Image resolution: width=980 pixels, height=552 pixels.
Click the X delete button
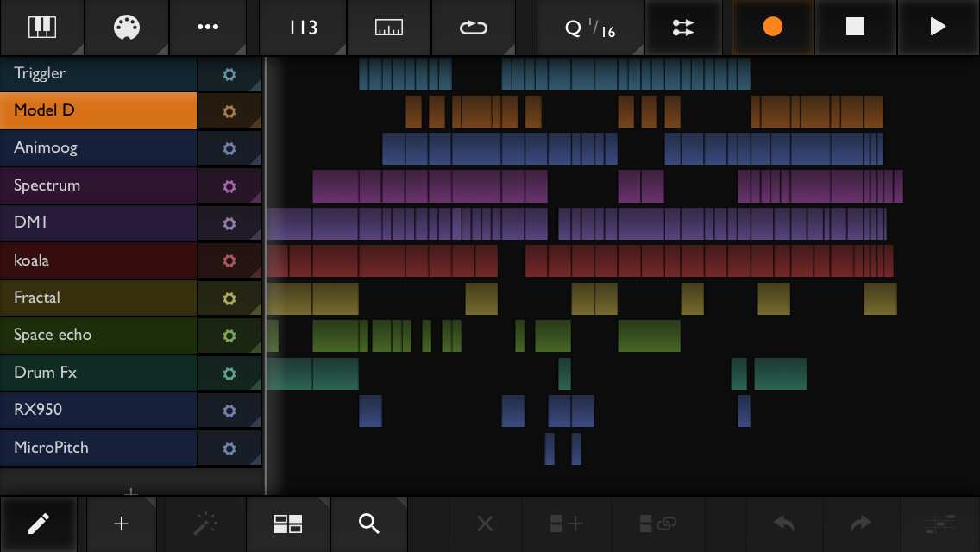click(485, 524)
